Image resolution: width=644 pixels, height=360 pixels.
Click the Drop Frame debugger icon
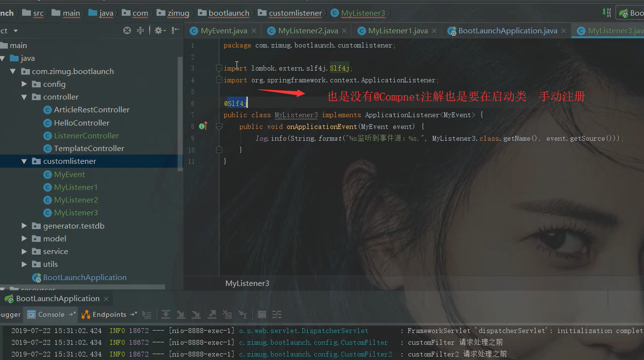tap(227, 314)
